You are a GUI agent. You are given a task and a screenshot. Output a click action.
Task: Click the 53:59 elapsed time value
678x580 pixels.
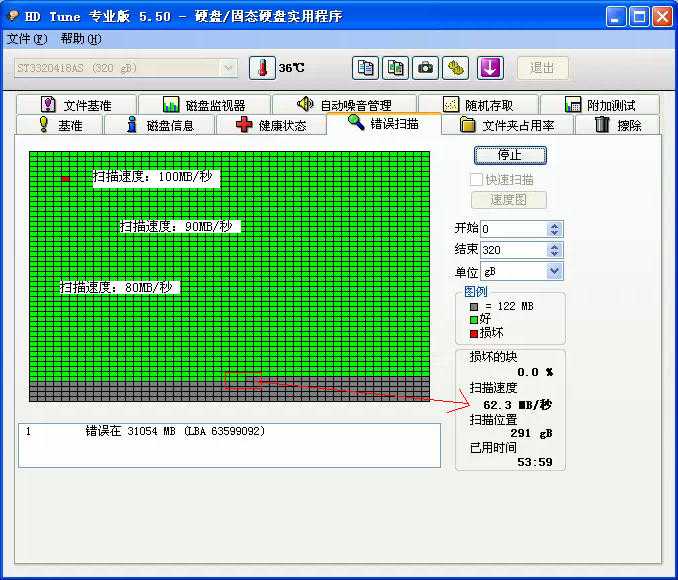[x=535, y=462]
